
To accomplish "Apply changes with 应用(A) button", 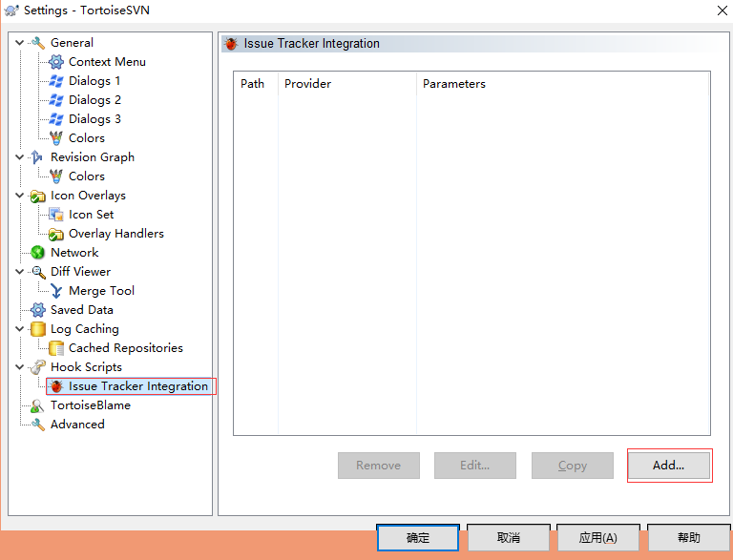I will [x=597, y=538].
